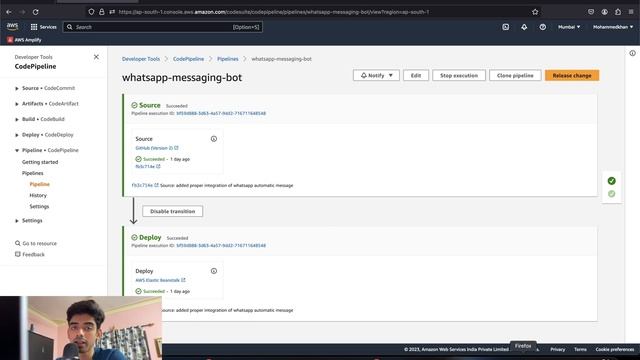The width and height of the screenshot is (640, 360).
Task: Open the info panel icon at right edge
Action: pyautogui.click(x=632, y=53)
